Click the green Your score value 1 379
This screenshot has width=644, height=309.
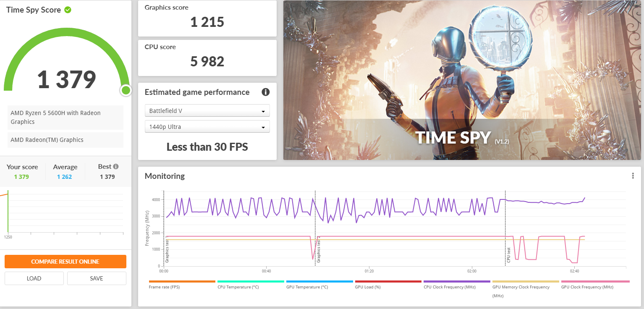pos(21,177)
